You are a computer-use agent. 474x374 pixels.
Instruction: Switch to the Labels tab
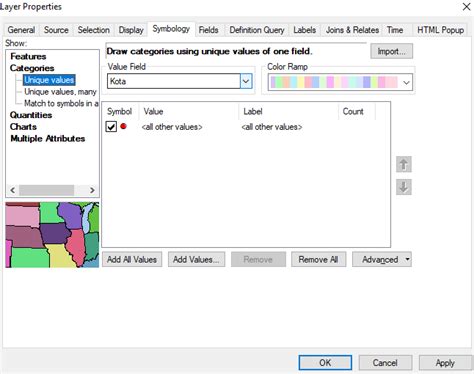click(304, 30)
